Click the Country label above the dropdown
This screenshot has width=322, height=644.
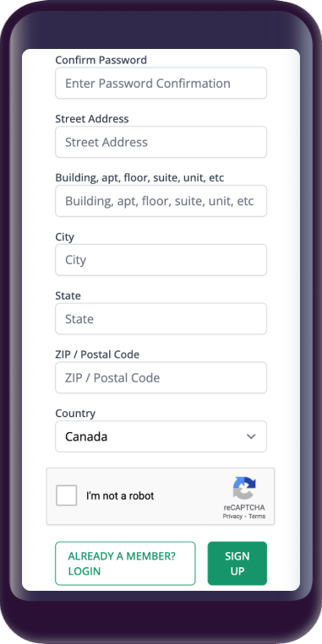[75, 414]
